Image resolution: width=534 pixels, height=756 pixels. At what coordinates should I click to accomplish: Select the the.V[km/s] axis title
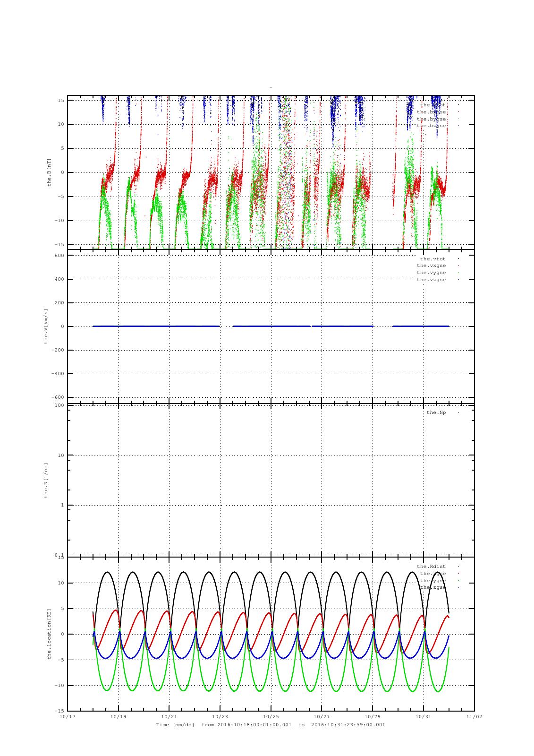(x=46, y=326)
